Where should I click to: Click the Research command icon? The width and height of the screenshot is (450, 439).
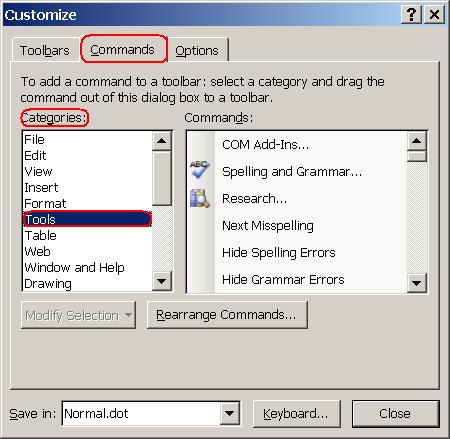199,198
